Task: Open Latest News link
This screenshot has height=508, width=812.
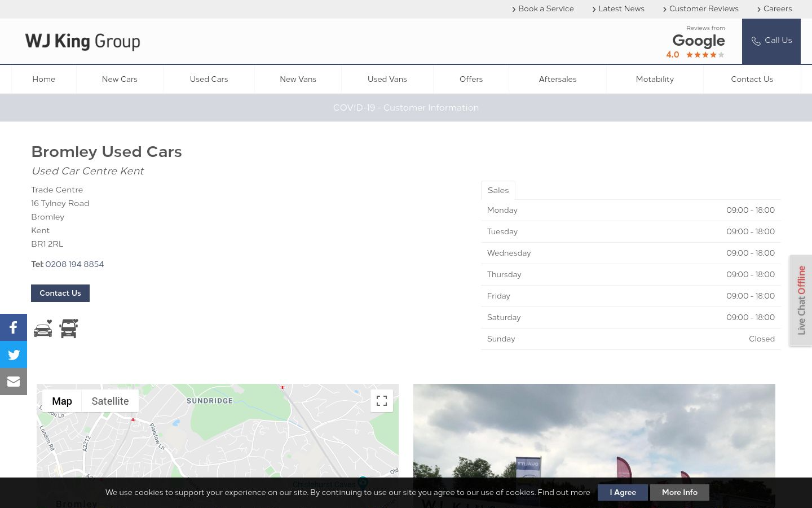Action: click(619, 9)
